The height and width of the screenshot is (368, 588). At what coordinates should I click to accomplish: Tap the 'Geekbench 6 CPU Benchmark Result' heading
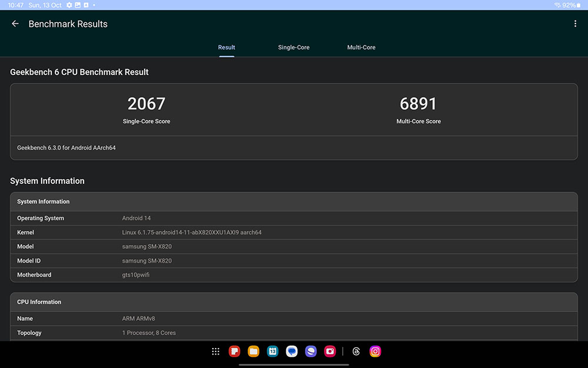[79, 72]
